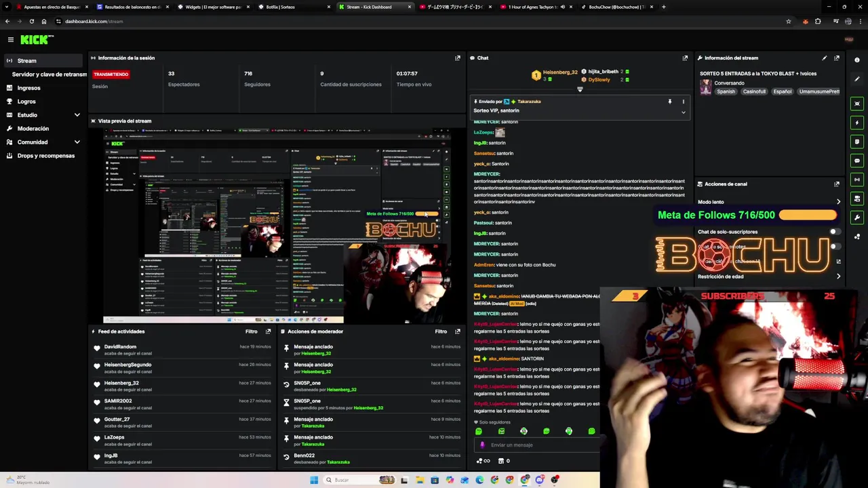Select the last green emote in emote row
This screenshot has height=488, width=868.
click(592, 431)
